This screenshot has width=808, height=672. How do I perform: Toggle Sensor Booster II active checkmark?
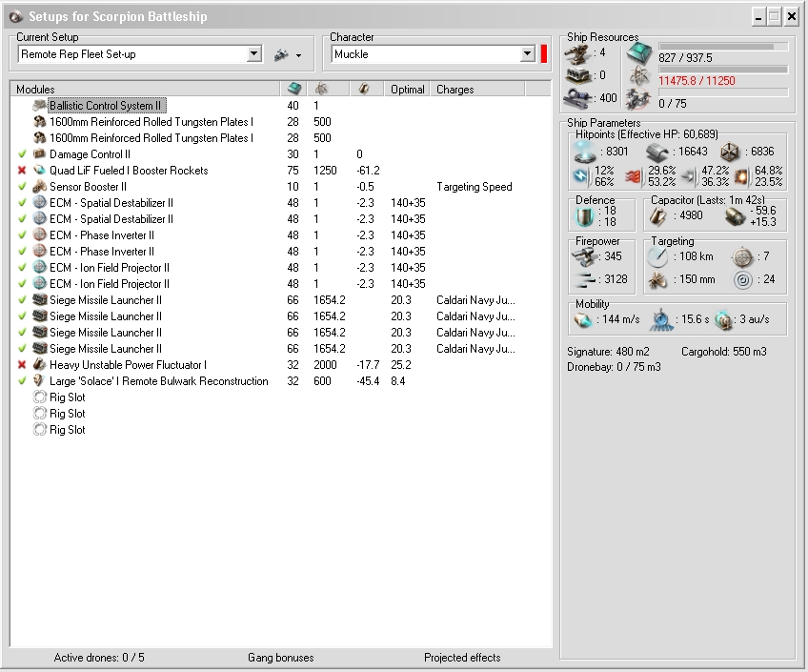point(22,187)
